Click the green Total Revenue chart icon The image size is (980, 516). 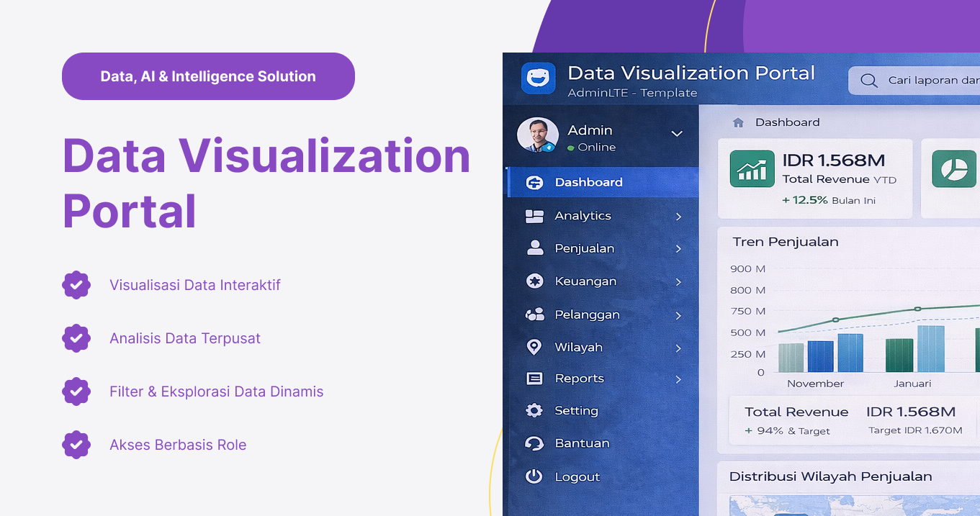[x=752, y=169]
